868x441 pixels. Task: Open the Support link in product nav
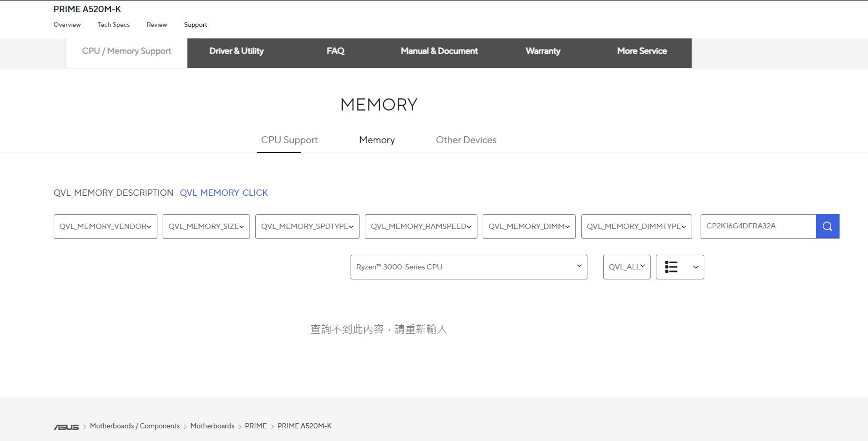(x=195, y=25)
